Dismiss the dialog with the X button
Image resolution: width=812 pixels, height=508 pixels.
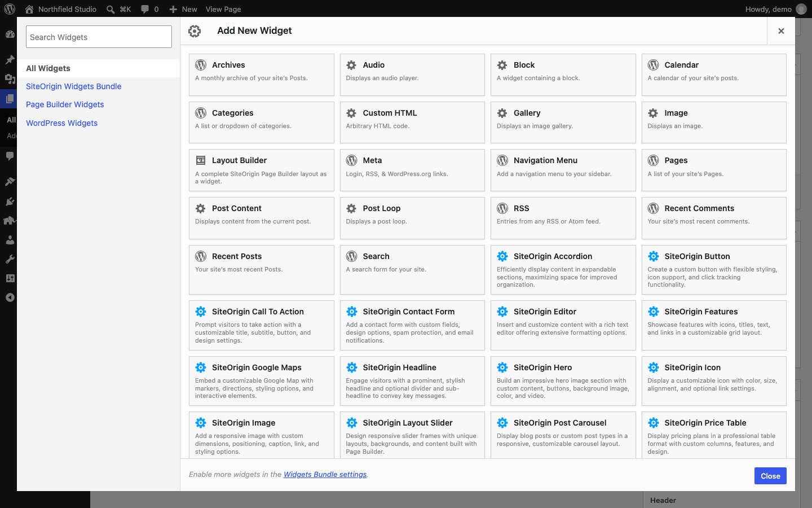point(781,31)
